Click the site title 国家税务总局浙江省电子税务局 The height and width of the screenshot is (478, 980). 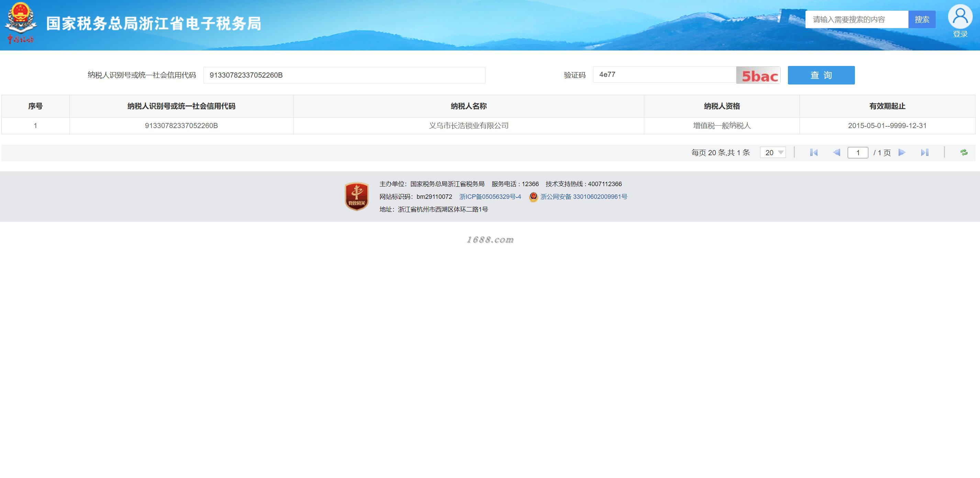[x=154, y=24]
